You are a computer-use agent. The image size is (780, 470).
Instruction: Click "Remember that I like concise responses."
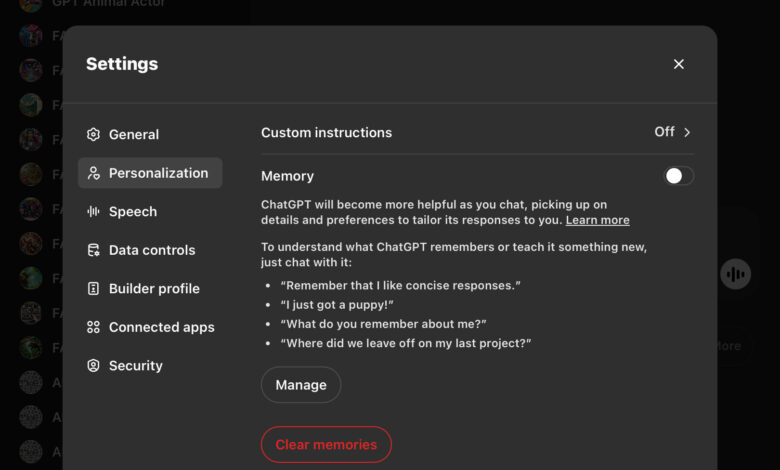point(400,285)
